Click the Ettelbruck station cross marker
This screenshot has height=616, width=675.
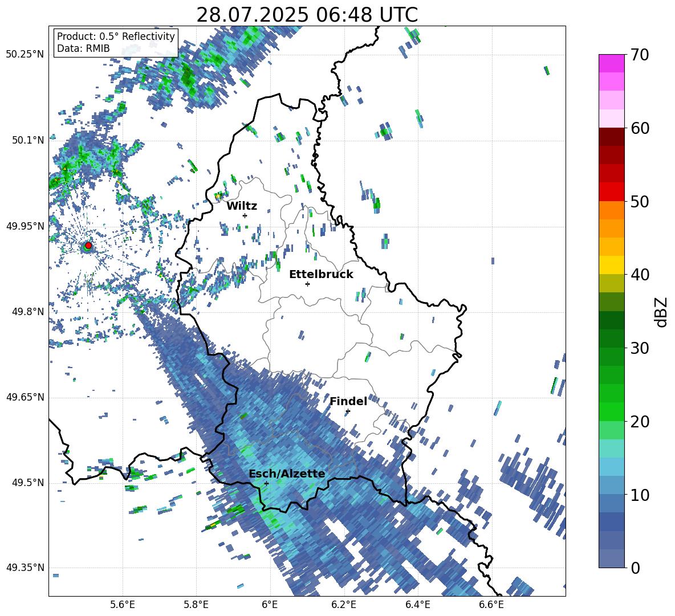[307, 284]
